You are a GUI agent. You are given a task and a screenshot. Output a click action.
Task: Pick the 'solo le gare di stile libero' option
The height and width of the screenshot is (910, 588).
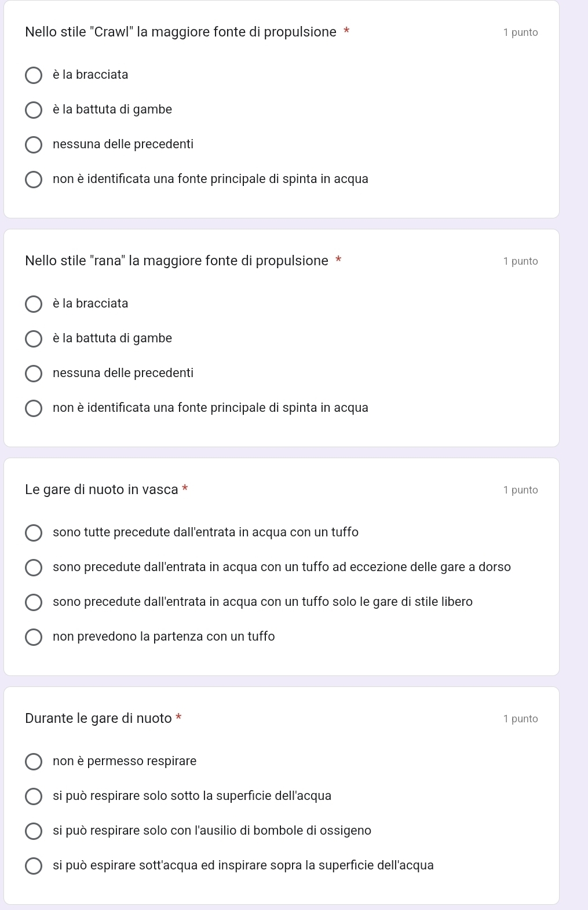click(x=34, y=602)
